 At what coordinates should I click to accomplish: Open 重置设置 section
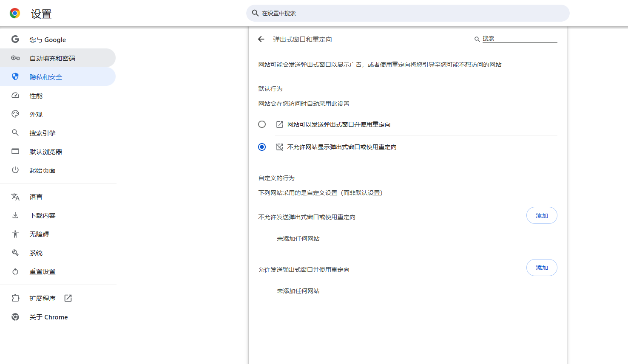58,271
